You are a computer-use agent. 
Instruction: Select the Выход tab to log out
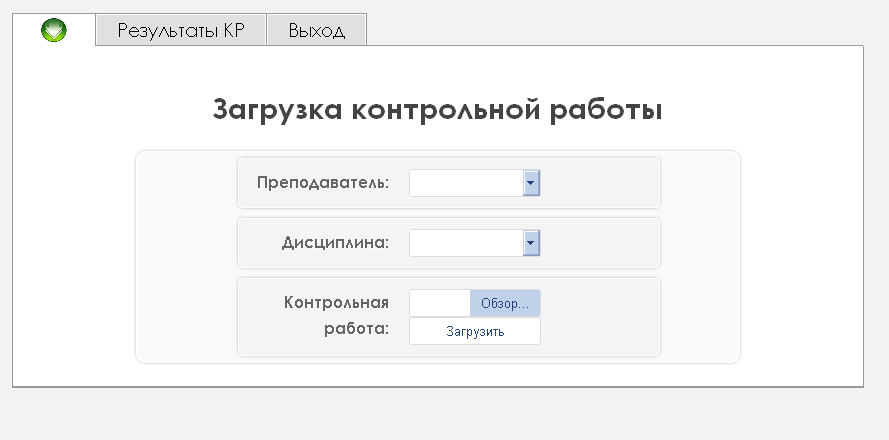(x=316, y=30)
